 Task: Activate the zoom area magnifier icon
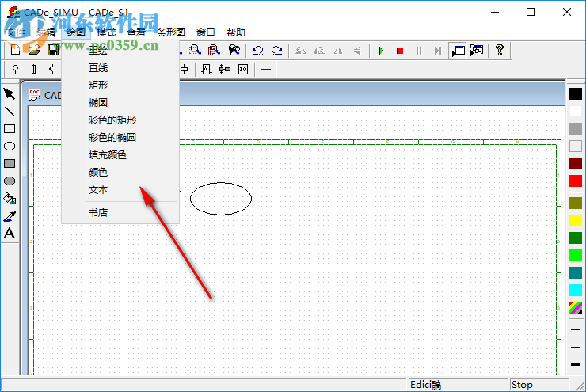pyautogui.click(x=195, y=50)
